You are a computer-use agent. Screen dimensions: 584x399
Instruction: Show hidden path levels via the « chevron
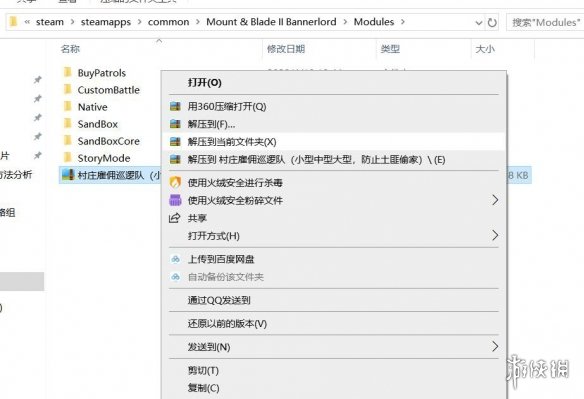27,22
